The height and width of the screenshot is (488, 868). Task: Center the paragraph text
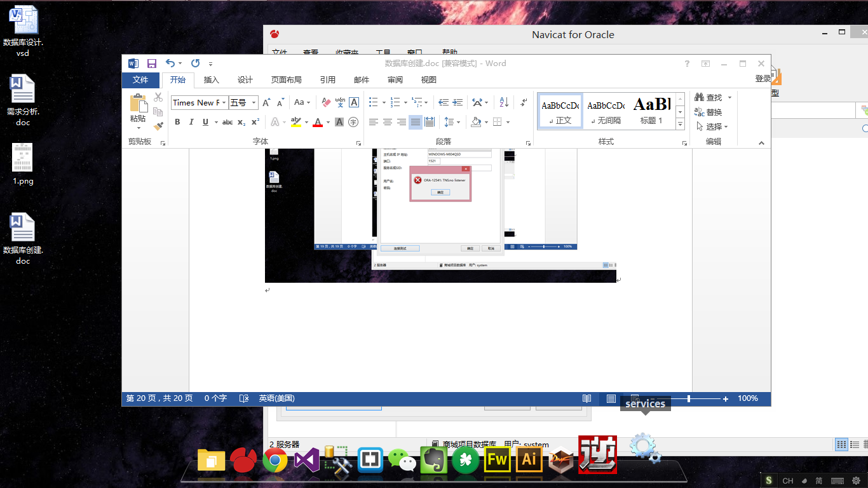coord(388,122)
